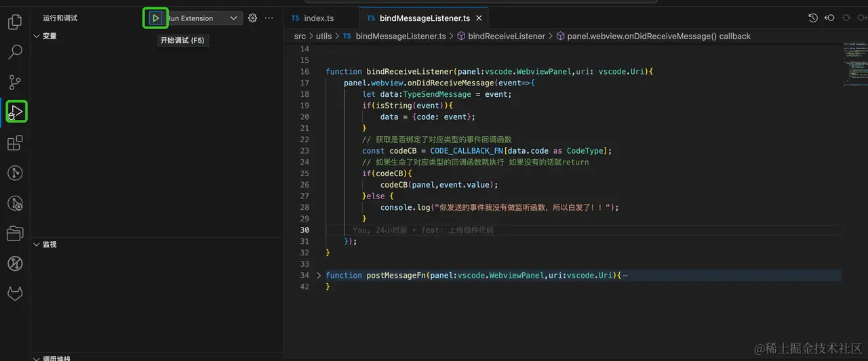Click postMessageFn function name on line 34
868x361 pixels.
click(397, 275)
